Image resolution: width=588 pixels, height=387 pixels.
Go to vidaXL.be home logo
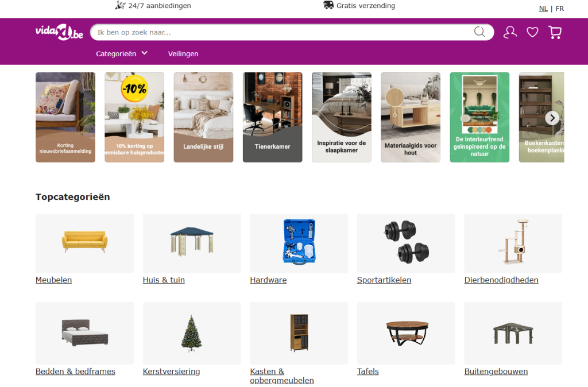coord(59,32)
